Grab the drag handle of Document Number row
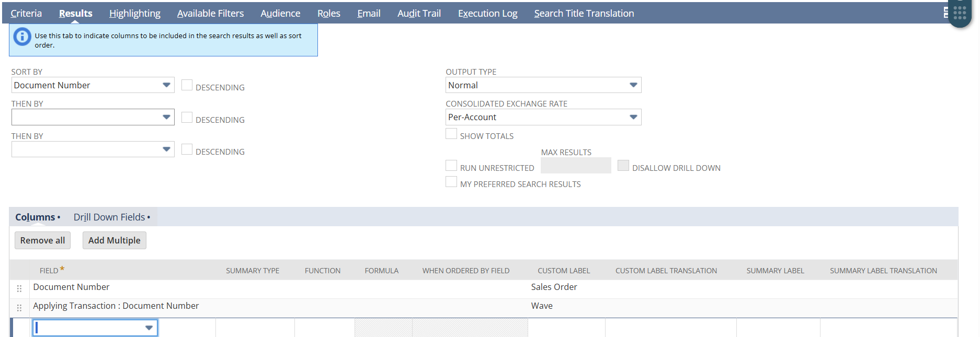980x337 pixels. point(19,288)
